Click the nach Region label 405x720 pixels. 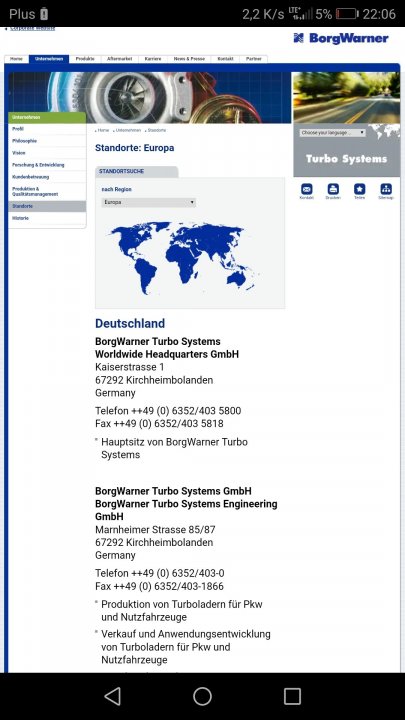(117, 189)
